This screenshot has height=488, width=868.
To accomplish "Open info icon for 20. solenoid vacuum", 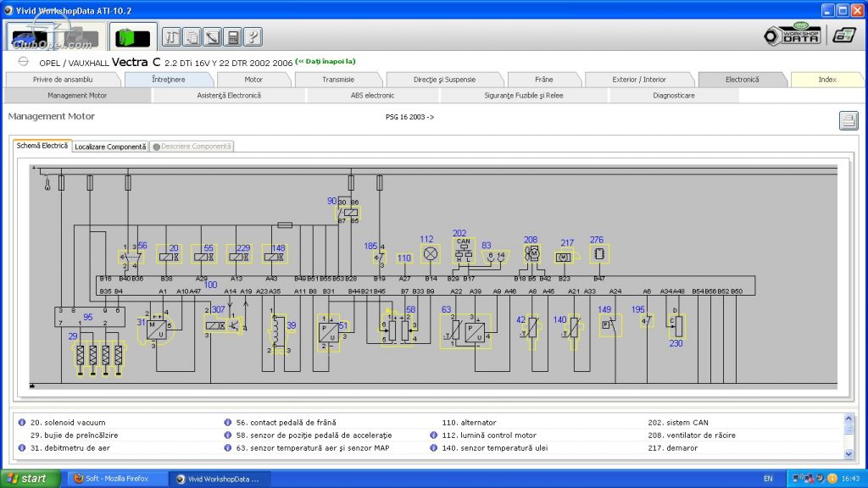I will coord(22,422).
